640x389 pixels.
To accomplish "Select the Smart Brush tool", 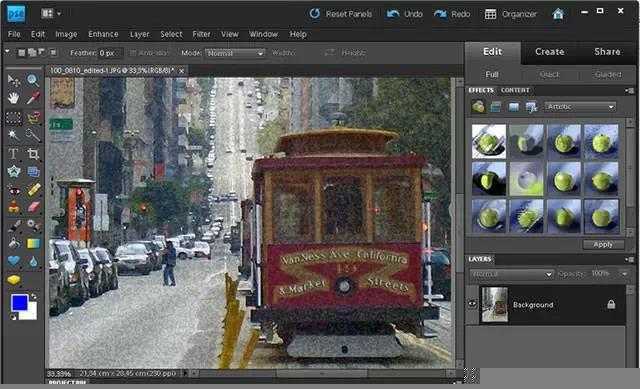I will click(33, 225).
